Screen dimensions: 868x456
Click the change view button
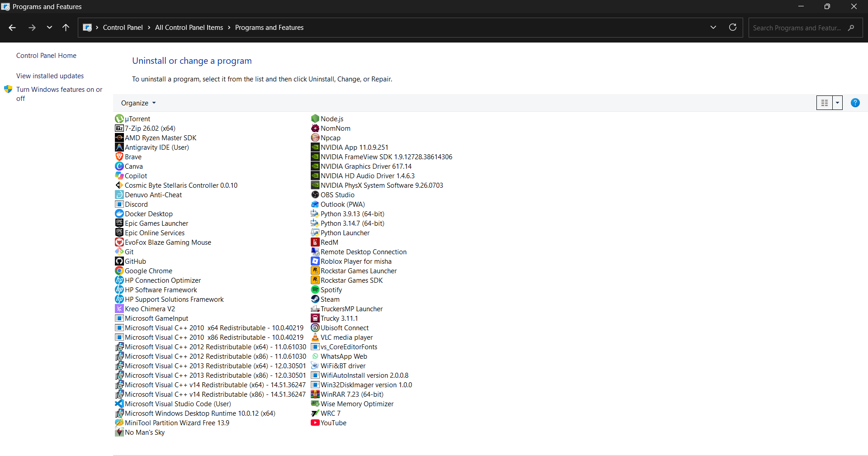pos(825,103)
